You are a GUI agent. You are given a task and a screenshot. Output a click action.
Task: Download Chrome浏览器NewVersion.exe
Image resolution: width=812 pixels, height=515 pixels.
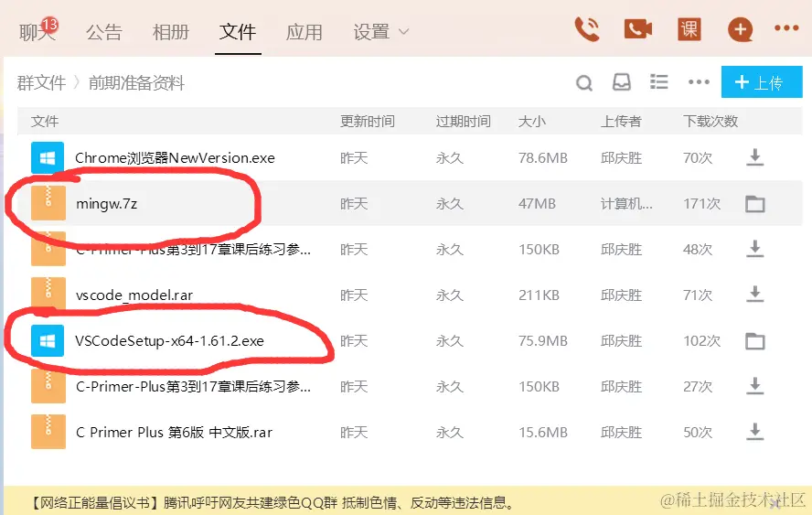pos(755,157)
